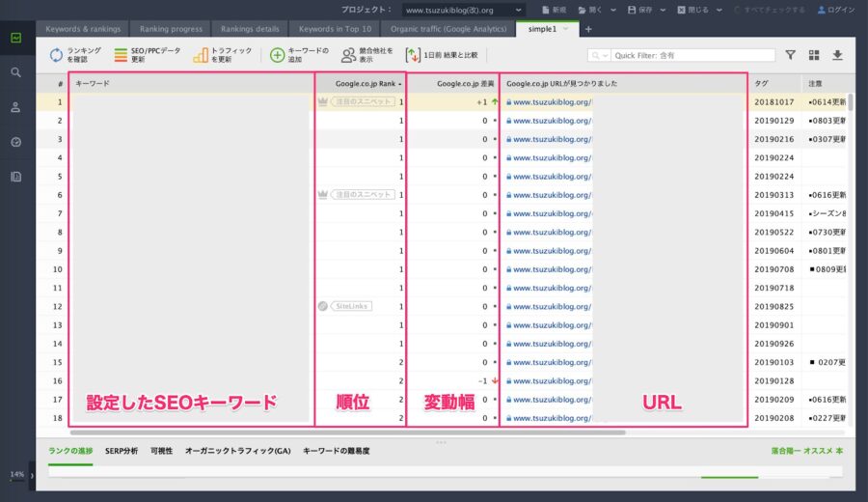Click the download export icon

837,54
